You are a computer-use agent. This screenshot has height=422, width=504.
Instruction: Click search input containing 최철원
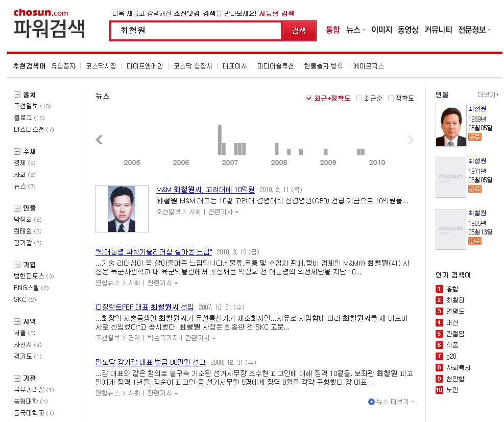tap(196, 31)
